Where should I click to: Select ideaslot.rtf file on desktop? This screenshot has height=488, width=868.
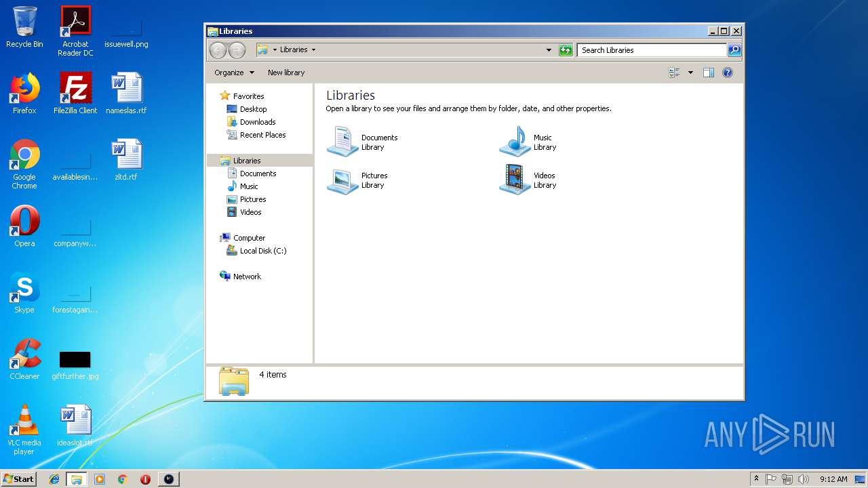(x=75, y=426)
